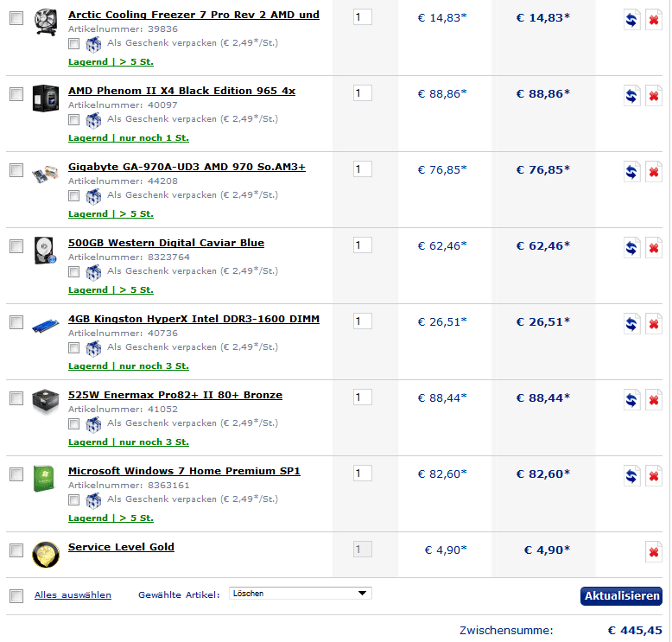Click gift icon under AMD Phenom II

(93, 119)
